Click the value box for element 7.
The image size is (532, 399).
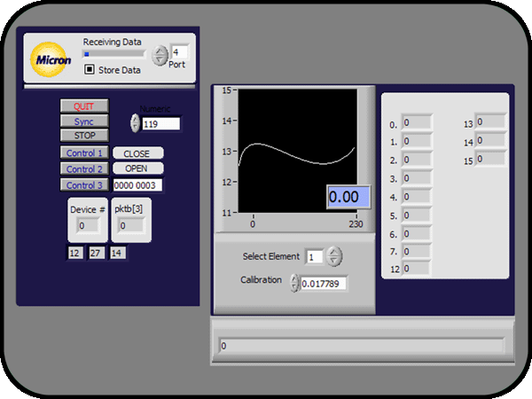(417, 252)
